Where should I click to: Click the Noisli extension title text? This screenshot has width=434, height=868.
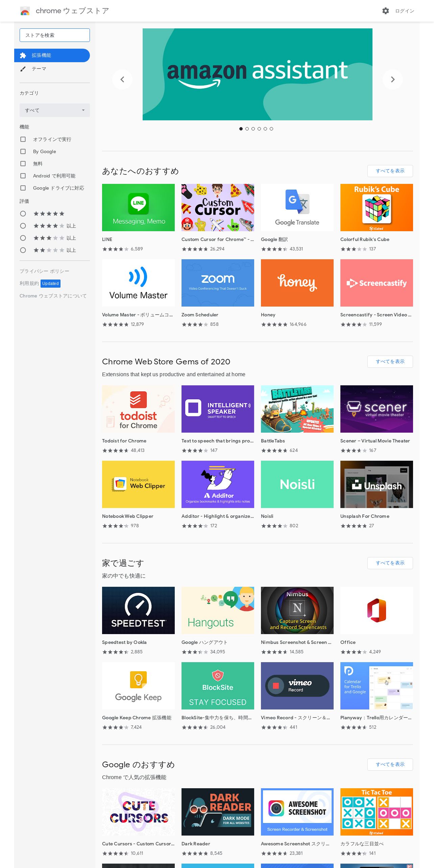(267, 516)
